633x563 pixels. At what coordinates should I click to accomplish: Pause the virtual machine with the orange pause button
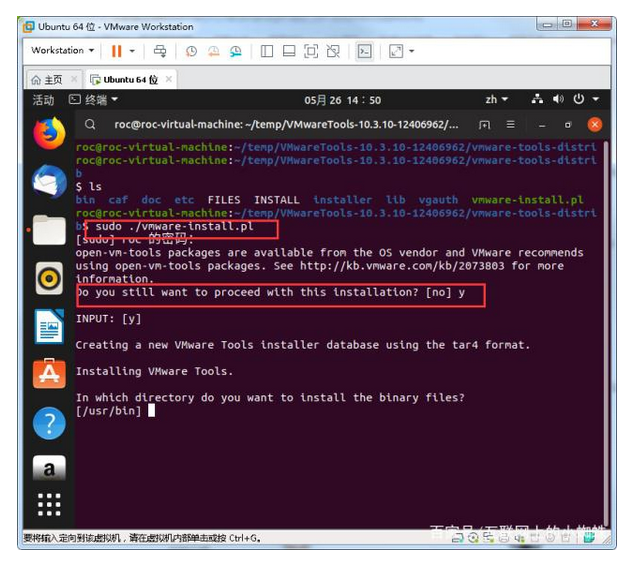pyautogui.click(x=116, y=51)
